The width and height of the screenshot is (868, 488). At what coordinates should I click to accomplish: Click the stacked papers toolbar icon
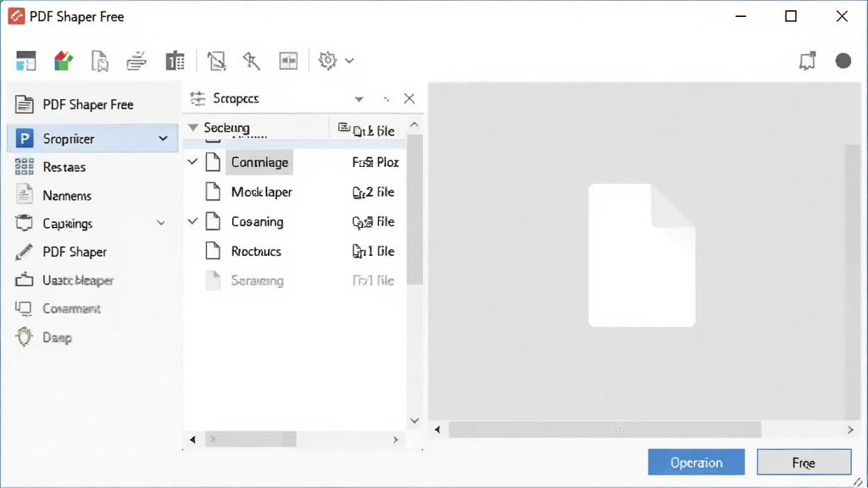pyautogui.click(x=136, y=61)
